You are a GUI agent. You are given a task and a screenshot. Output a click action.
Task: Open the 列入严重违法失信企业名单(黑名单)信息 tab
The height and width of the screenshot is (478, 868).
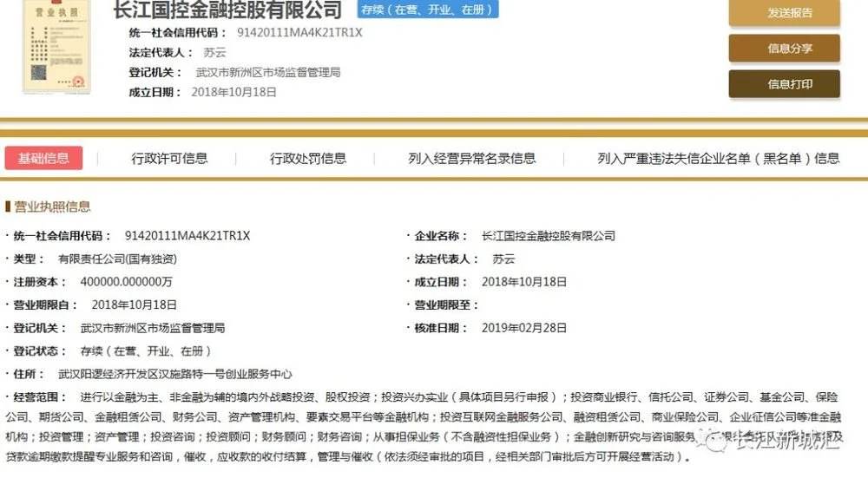pyautogui.click(x=718, y=159)
